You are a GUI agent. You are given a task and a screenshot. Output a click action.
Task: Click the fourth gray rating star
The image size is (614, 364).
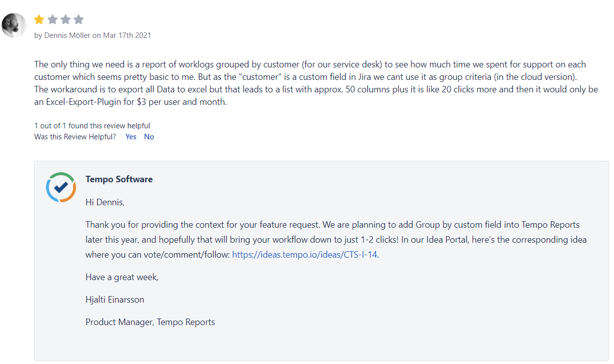(78, 19)
